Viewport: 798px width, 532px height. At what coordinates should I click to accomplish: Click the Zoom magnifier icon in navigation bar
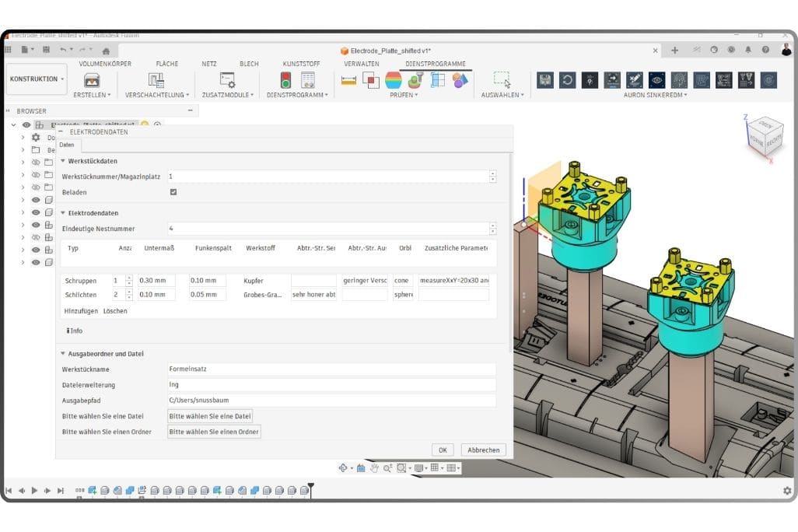click(x=387, y=468)
